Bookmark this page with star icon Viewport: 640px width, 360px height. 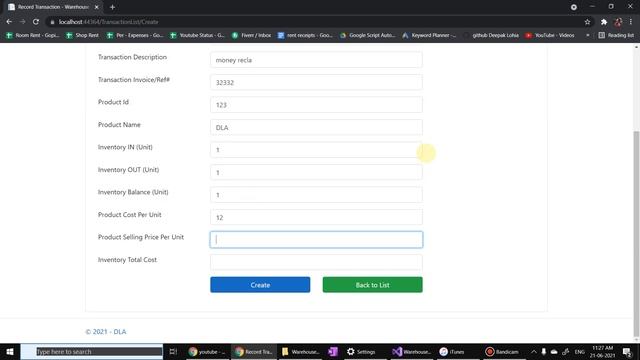[x=587, y=22]
